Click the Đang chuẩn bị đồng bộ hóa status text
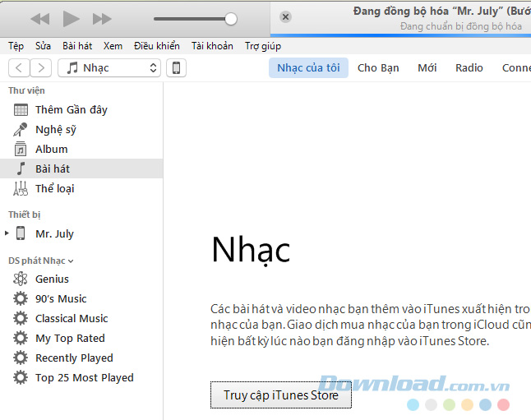The image size is (531, 420). [x=460, y=26]
